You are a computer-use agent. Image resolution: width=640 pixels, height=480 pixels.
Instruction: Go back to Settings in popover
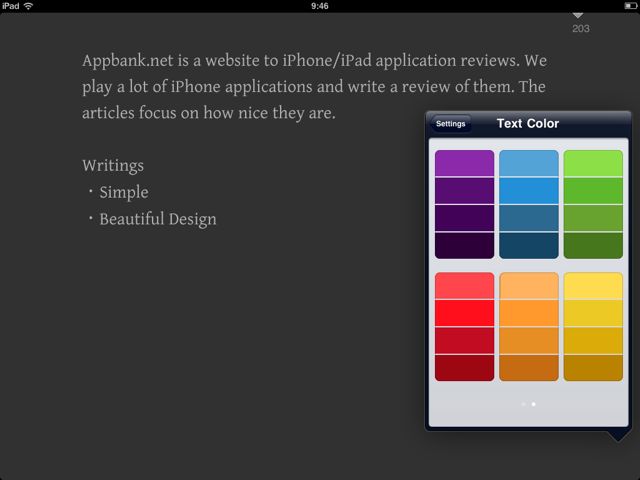coord(451,124)
